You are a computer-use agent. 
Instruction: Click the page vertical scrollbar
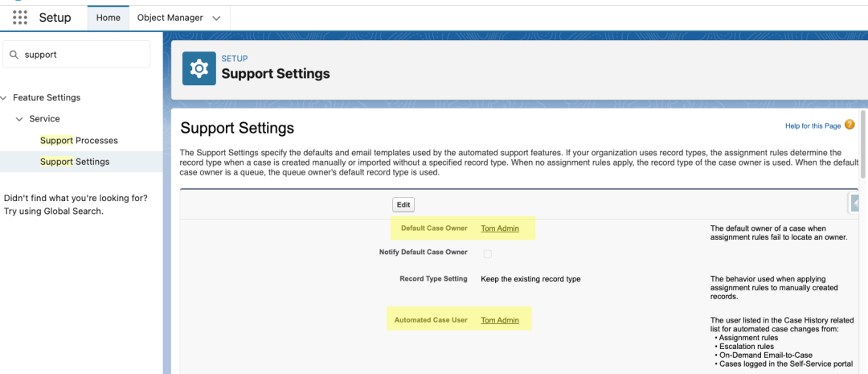coord(863,145)
